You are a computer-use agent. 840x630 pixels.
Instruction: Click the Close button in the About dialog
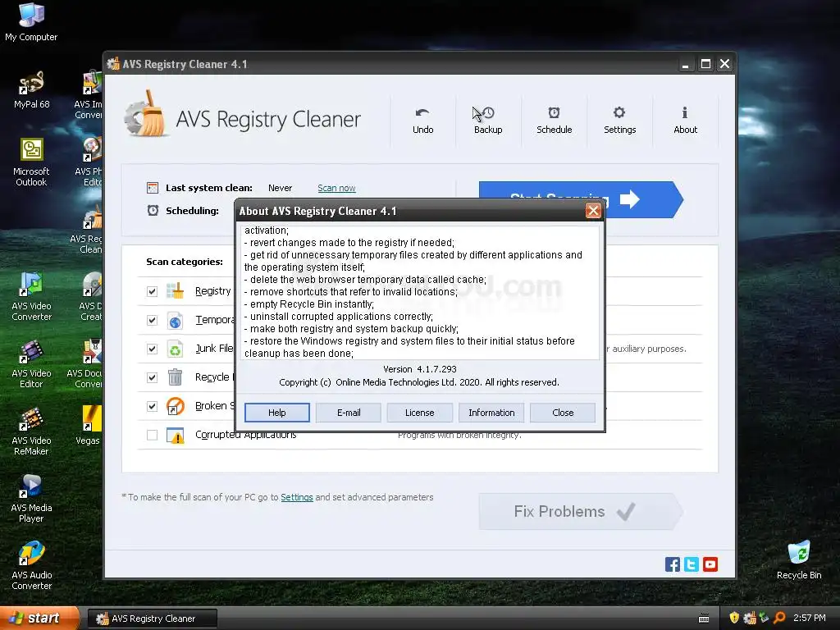(563, 413)
